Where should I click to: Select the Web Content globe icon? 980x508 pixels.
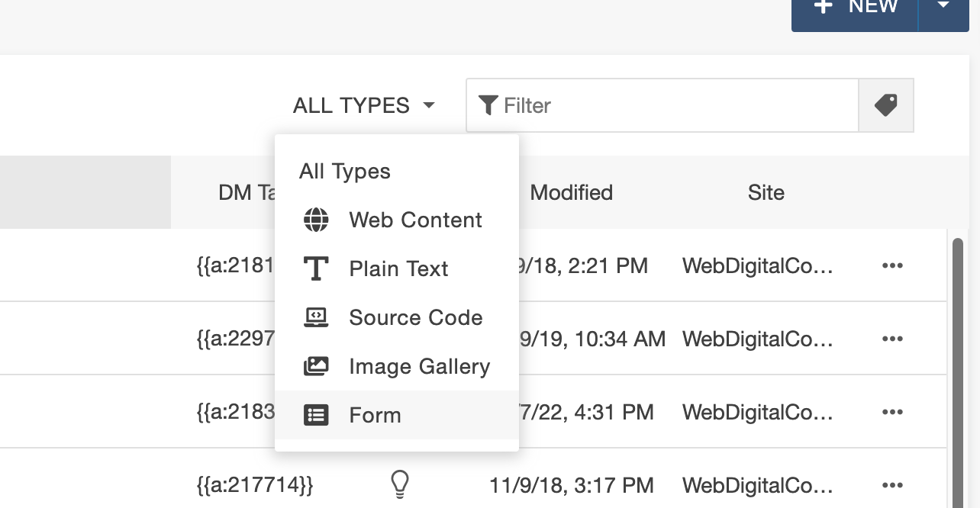click(x=315, y=220)
